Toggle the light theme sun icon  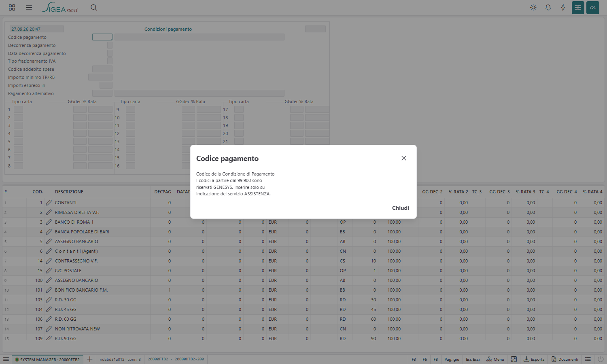pyautogui.click(x=533, y=7)
